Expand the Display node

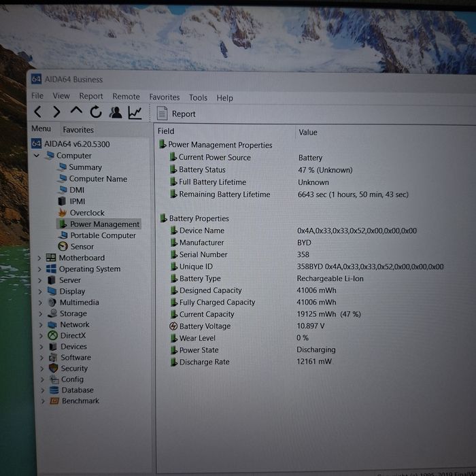40,292
